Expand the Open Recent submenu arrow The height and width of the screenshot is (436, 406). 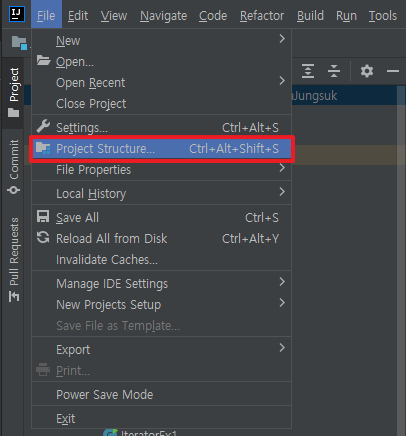pyautogui.click(x=282, y=81)
